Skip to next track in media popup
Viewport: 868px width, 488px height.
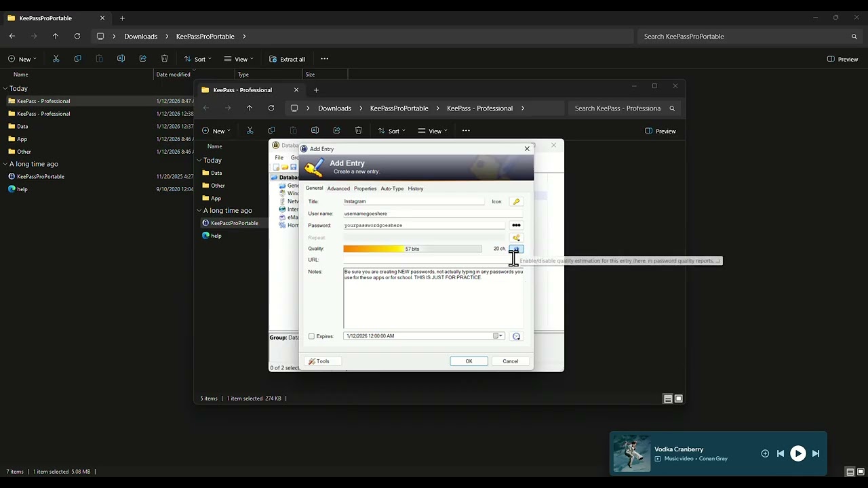(816, 453)
